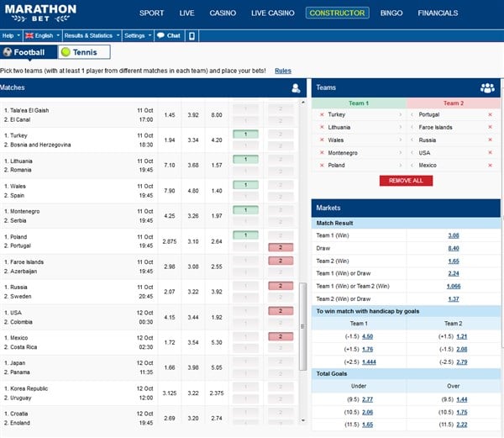Screen dimensions: 504x438
Task: Move Turkey to Team 2 with arrow
Action: coord(401,114)
